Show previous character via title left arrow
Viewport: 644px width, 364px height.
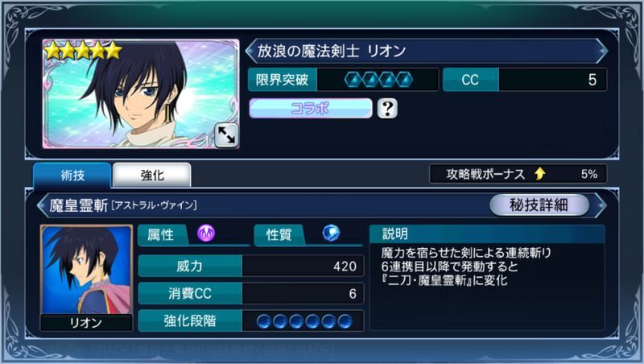[x=250, y=51]
